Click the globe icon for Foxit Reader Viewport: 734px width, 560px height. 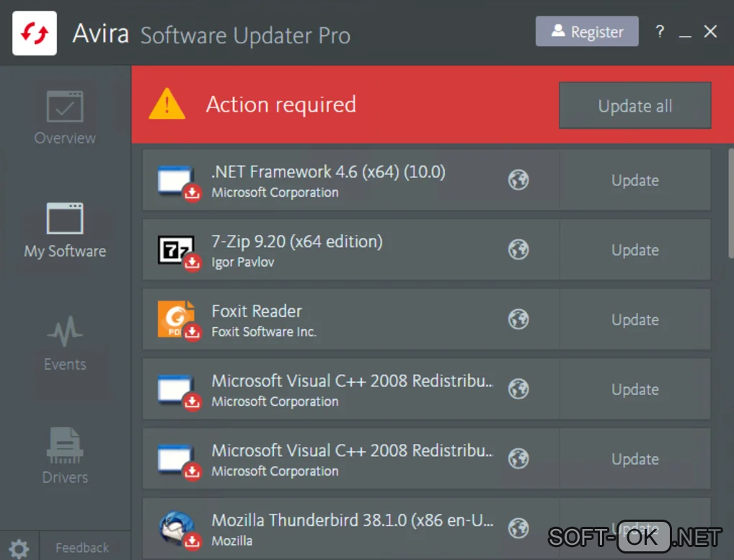coord(518,319)
